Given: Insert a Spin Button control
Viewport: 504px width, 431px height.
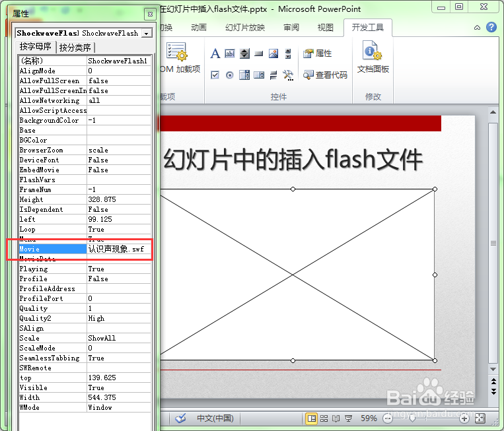Looking at the screenshot, I should [244, 53].
